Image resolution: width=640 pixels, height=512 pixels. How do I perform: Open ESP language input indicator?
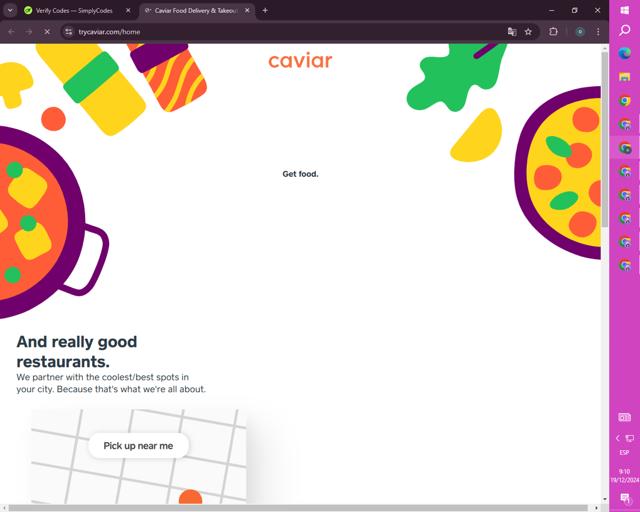click(624, 452)
